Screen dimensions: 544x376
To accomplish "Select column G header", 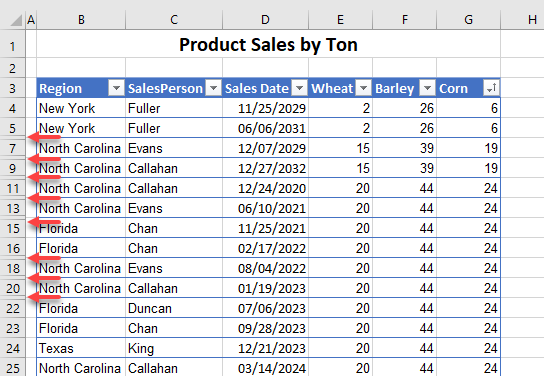I will 468,20.
